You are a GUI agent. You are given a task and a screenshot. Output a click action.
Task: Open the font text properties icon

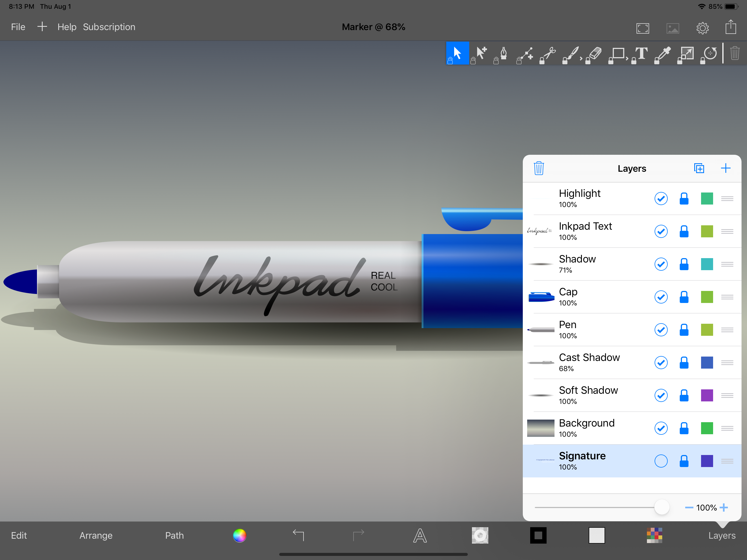[420, 535]
